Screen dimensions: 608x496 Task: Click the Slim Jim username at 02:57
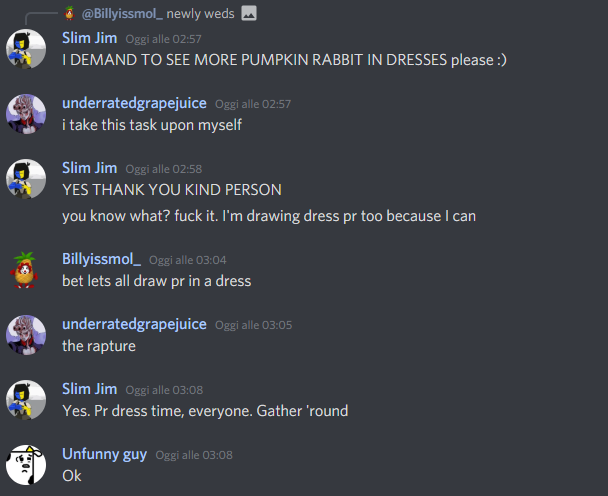(90, 38)
